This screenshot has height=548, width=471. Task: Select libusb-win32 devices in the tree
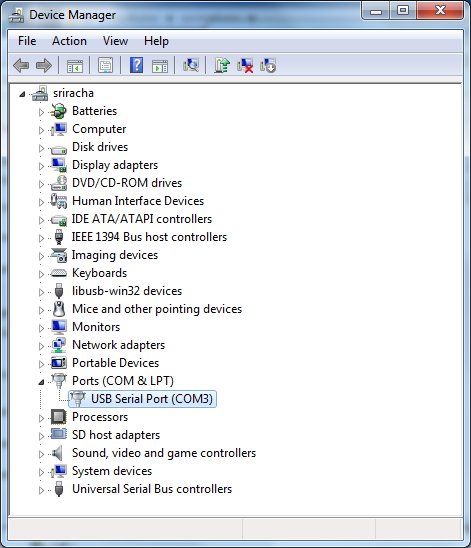127,291
